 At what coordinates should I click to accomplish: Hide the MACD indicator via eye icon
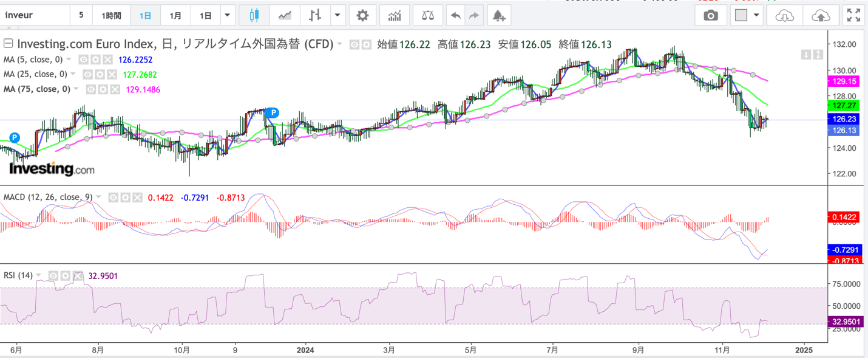pyautogui.click(x=114, y=197)
